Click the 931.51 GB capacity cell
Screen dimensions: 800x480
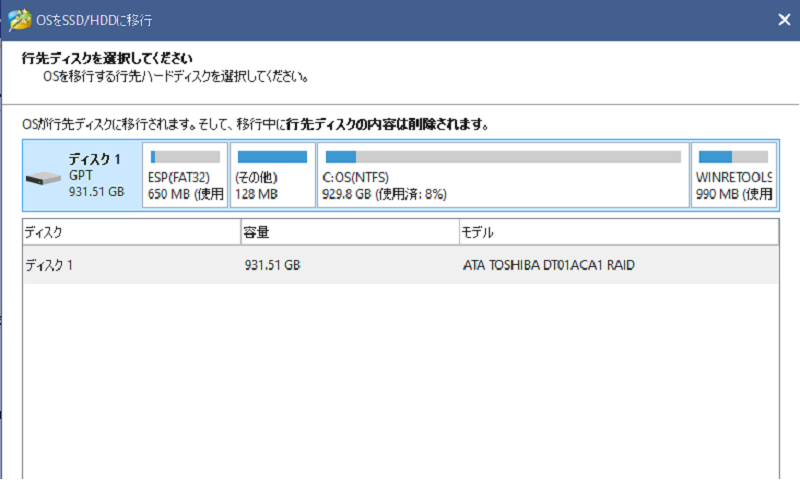click(x=272, y=265)
